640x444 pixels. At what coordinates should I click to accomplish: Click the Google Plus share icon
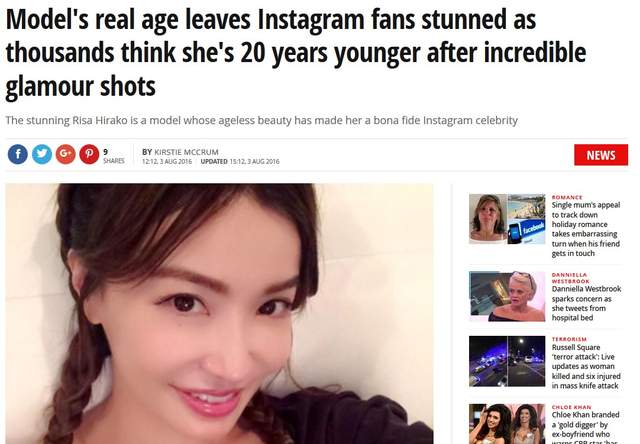pyautogui.click(x=66, y=155)
